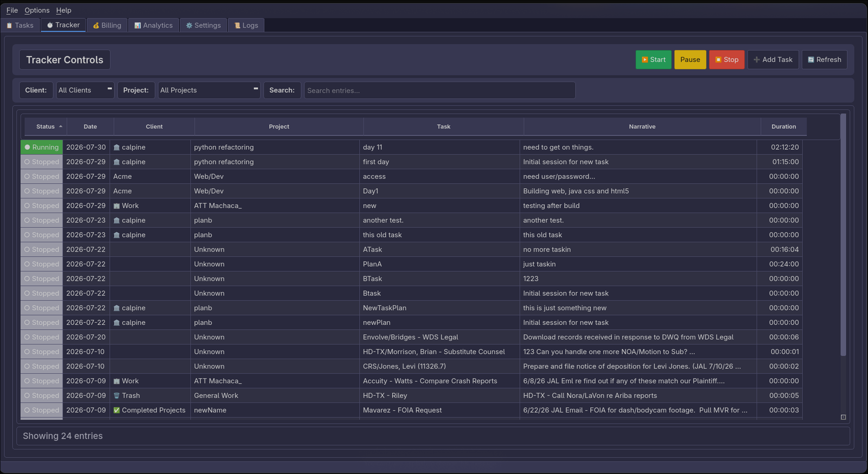Select the 'HD-TX - Call Nora/LaVon re Ariba reports' cell
868x474 pixels.
click(638, 395)
